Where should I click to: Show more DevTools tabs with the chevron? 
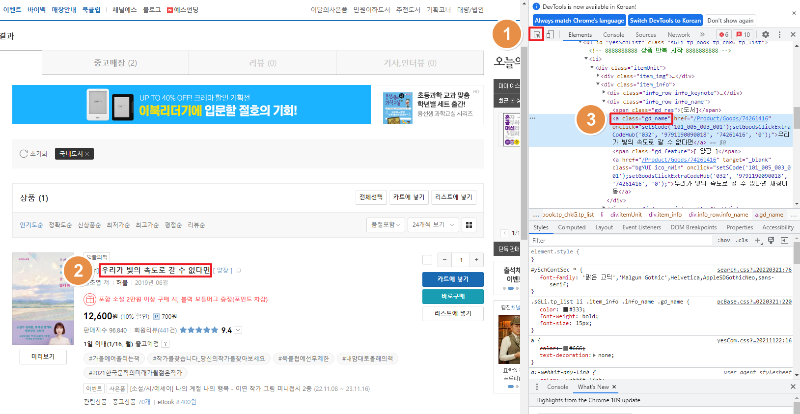point(702,34)
